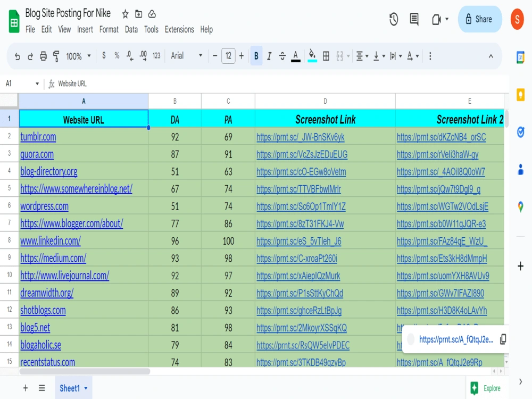Image resolution: width=532 pixels, height=399 pixels.
Task: Open Google Calendar side panel
Action: click(x=520, y=57)
